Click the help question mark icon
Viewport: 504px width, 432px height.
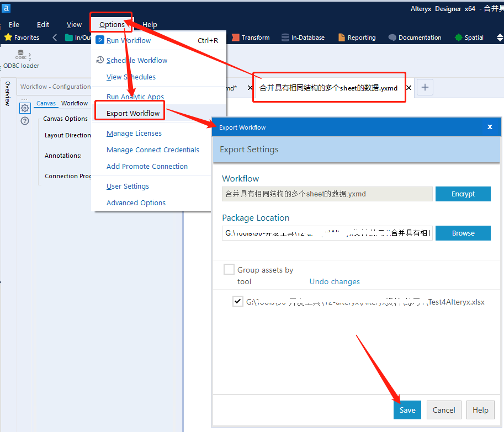pos(25,121)
